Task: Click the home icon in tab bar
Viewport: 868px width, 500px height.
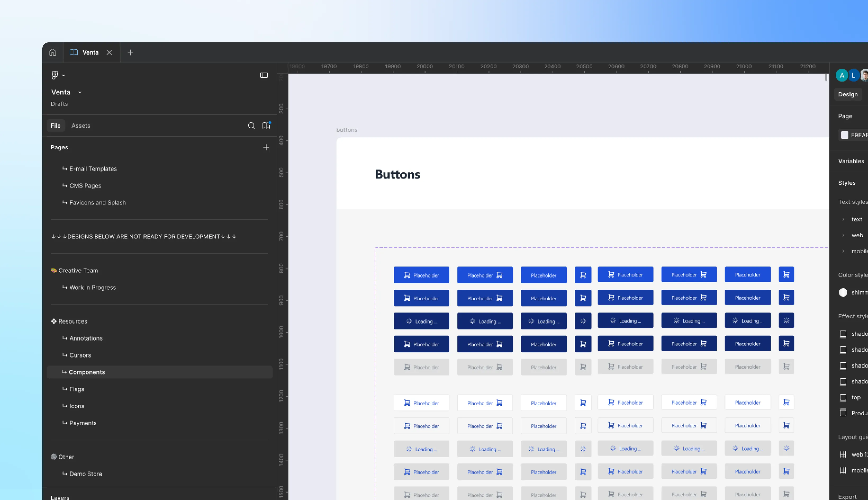Action: click(x=52, y=52)
